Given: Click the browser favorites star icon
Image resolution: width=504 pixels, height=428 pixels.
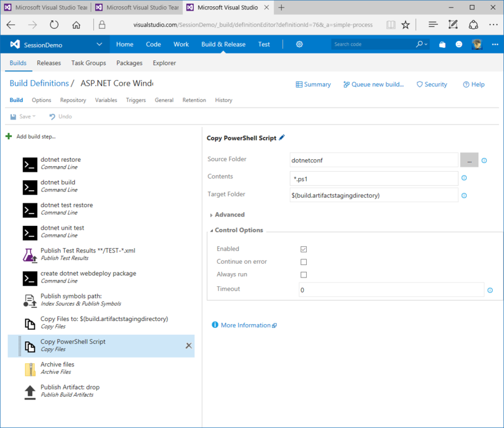Looking at the screenshot, I should tap(406, 25).
